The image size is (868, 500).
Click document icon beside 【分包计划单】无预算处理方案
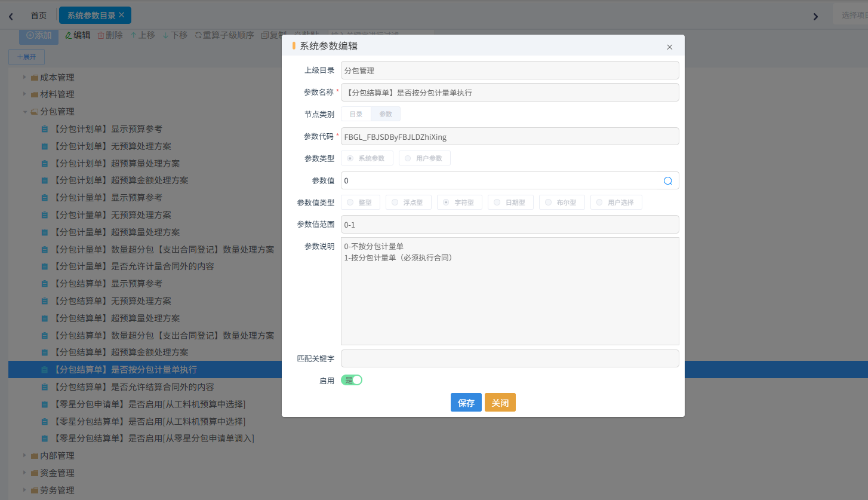(x=45, y=146)
